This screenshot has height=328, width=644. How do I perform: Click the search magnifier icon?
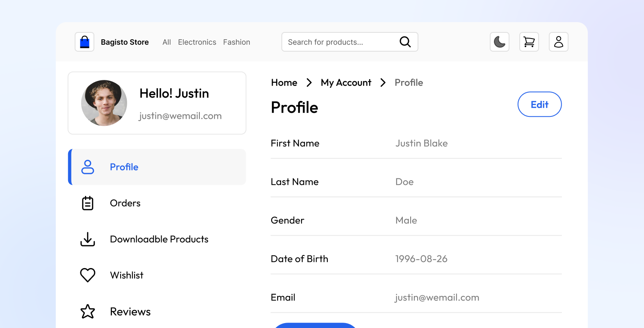[405, 42]
